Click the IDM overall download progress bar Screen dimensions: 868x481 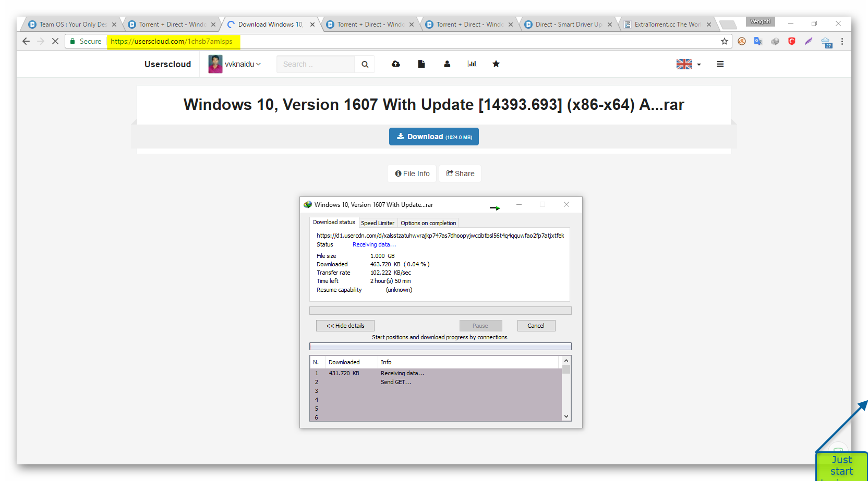click(x=440, y=311)
